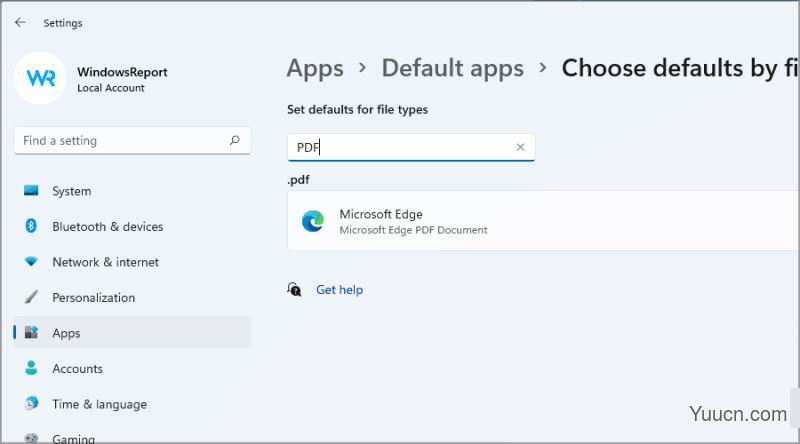Open Network & internet settings

[x=132, y=262]
